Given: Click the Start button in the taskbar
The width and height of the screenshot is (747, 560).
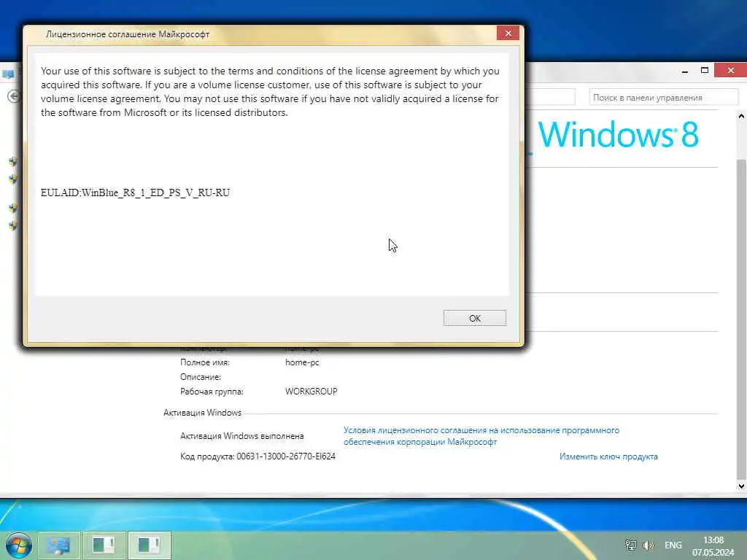Looking at the screenshot, I should [x=18, y=545].
